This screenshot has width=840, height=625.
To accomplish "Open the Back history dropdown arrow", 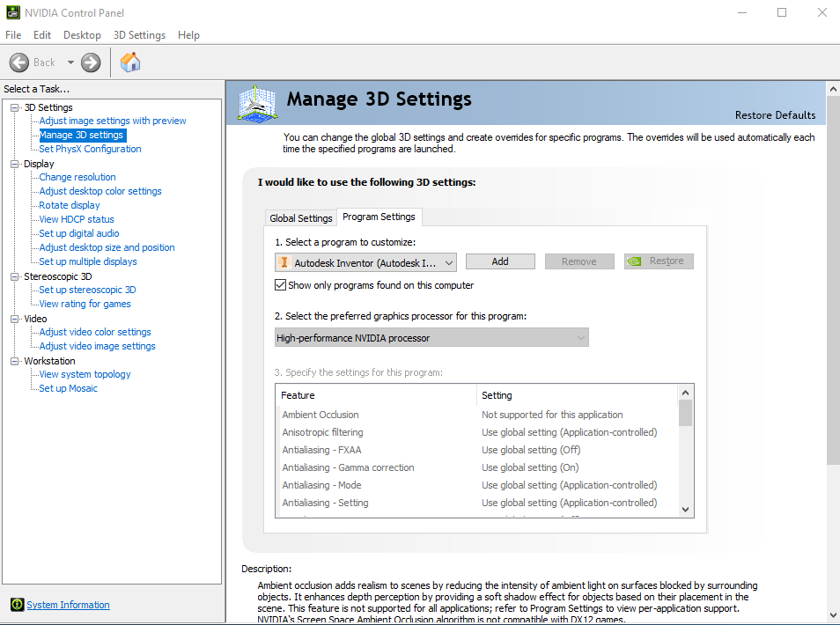I will (70, 62).
